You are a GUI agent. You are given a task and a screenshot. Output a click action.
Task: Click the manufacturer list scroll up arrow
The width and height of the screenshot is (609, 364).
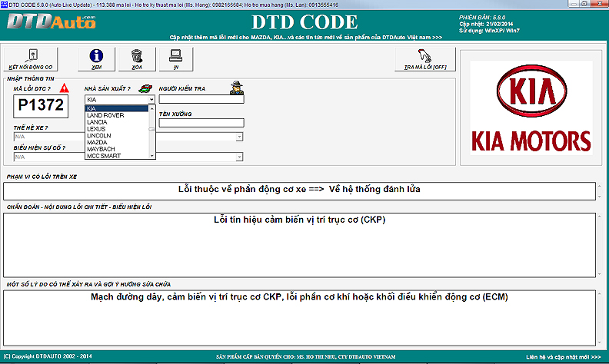pos(151,108)
